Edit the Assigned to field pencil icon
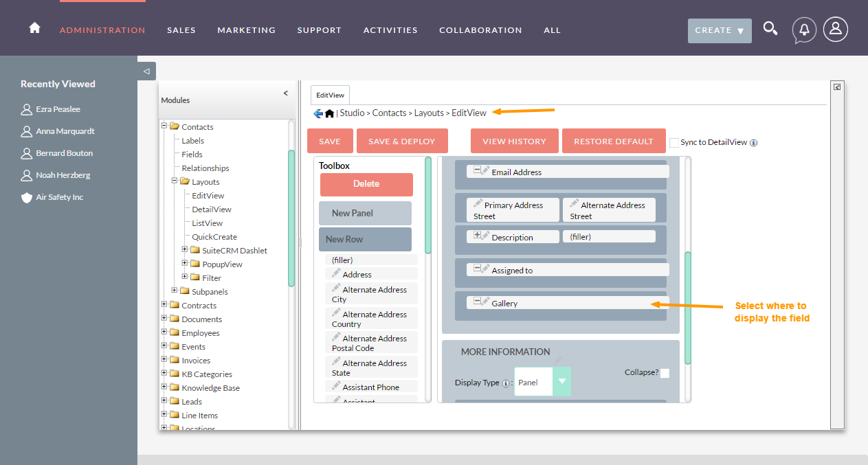 point(485,269)
